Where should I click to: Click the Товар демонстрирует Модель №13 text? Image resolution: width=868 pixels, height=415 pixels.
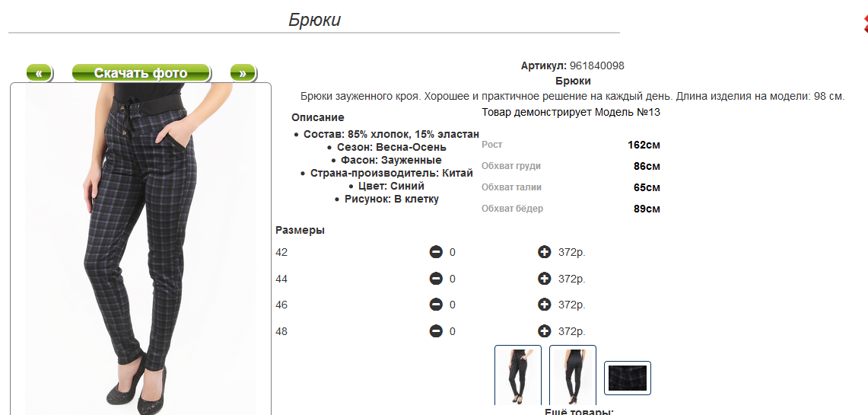click(571, 112)
